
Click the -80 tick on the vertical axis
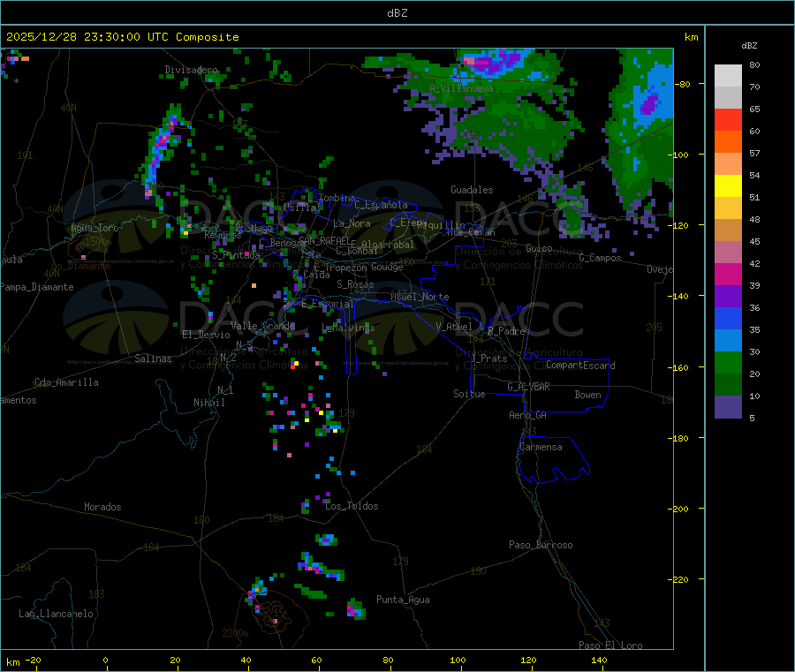681,84
